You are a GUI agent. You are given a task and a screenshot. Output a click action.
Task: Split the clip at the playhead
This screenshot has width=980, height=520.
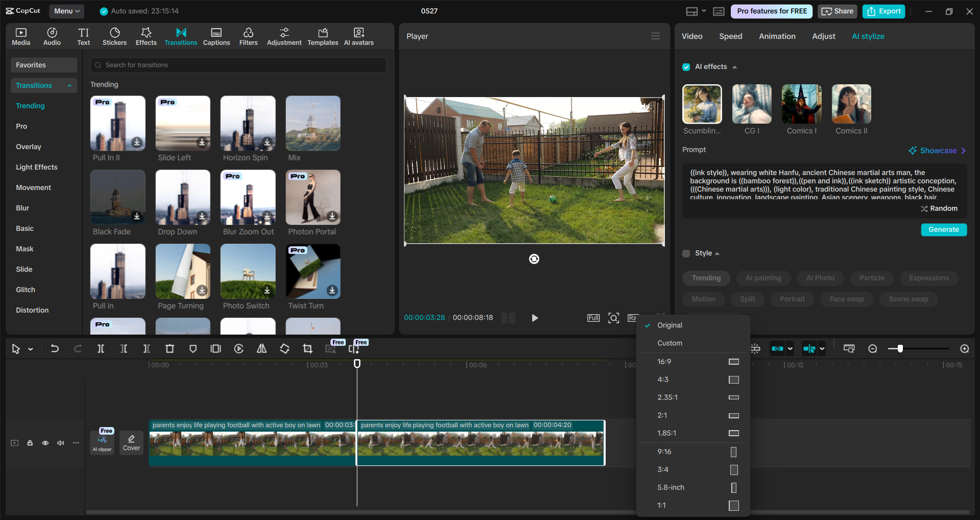[101, 349]
